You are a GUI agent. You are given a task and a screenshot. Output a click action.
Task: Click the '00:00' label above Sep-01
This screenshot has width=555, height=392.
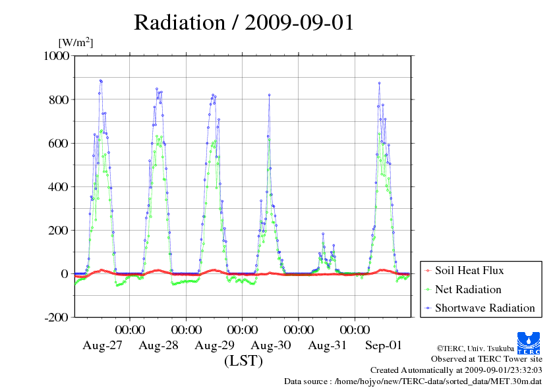355,329
